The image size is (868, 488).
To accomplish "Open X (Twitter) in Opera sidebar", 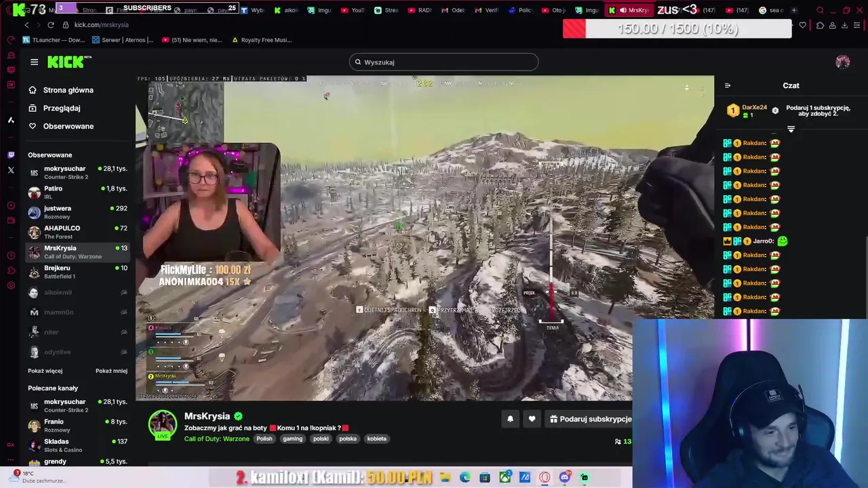I will 10,170.
